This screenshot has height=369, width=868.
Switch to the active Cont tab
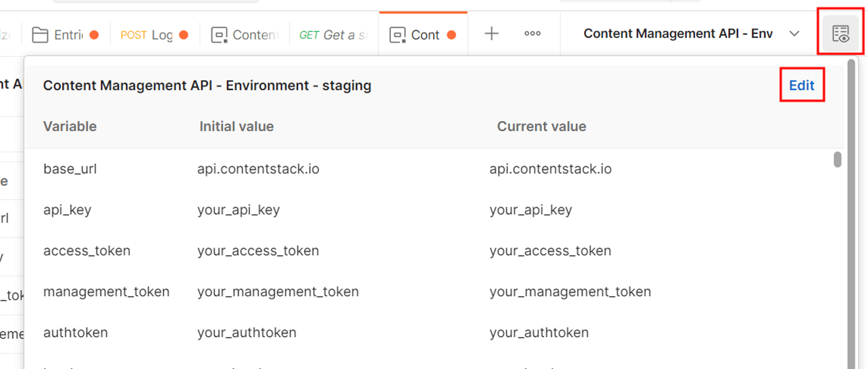pyautogui.click(x=423, y=34)
